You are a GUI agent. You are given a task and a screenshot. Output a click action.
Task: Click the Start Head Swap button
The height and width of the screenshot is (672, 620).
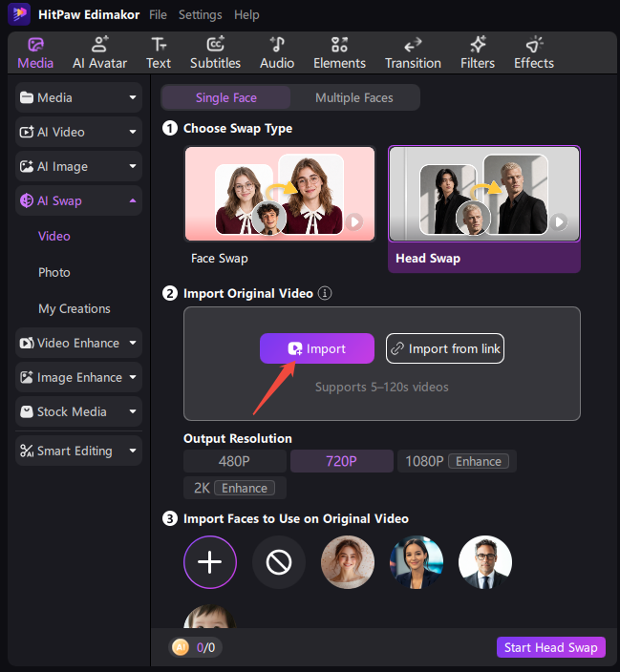coord(551,647)
